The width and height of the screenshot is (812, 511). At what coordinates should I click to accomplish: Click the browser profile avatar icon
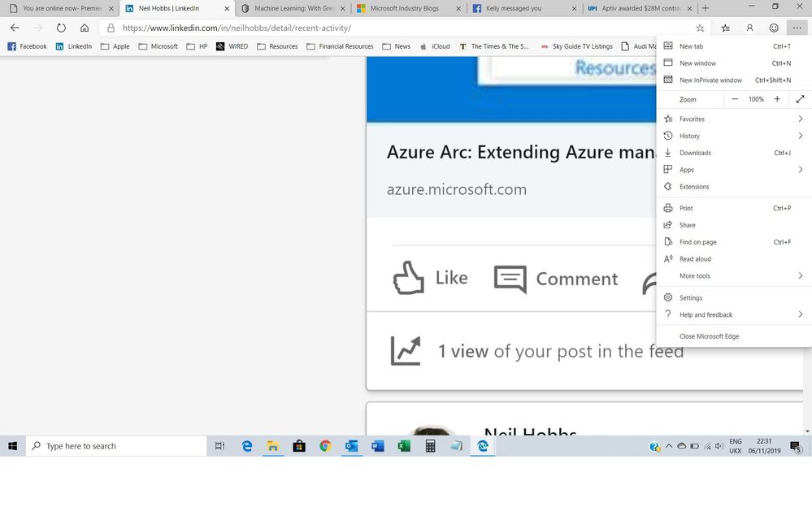[749, 27]
